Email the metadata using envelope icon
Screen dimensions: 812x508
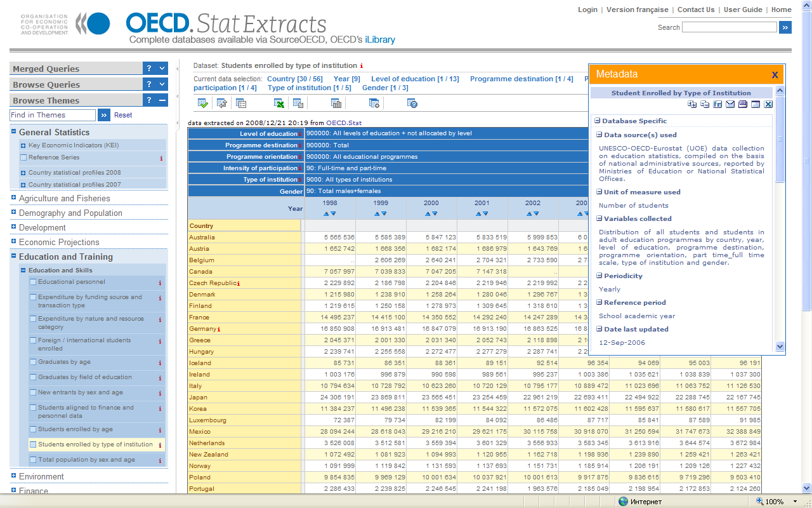(730, 104)
